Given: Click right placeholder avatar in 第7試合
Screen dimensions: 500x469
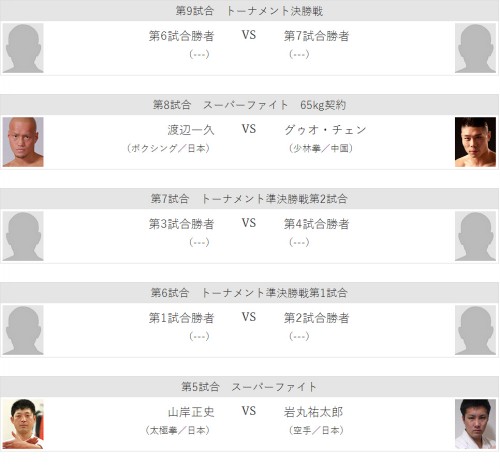Looking at the screenshot, I should 475,236.
